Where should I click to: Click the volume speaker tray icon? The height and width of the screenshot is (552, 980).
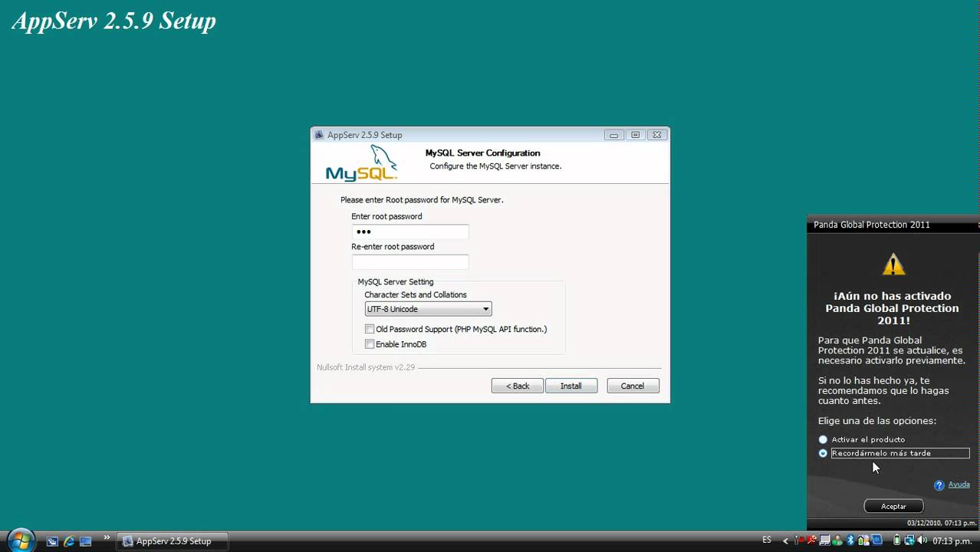(x=922, y=540)
